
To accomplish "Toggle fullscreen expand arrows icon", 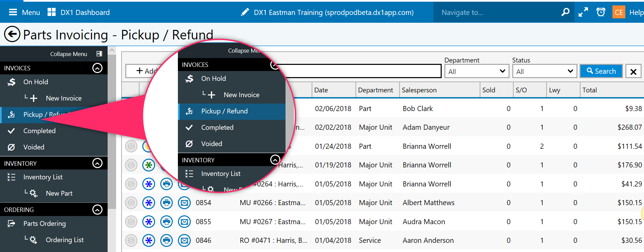I will click(x=583, y=12).
